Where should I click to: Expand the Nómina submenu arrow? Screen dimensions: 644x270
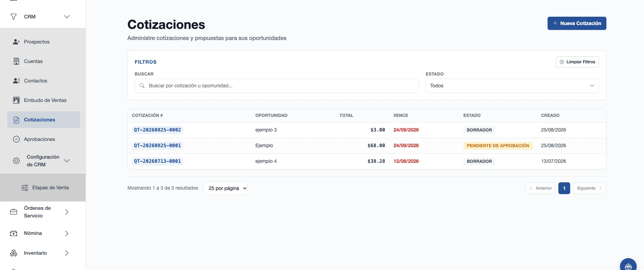click(x=67, y=233)
